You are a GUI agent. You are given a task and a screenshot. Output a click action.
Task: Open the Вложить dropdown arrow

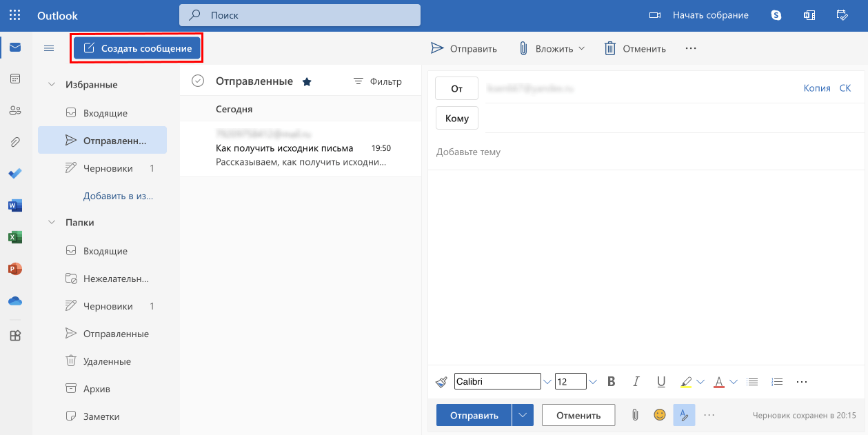click(x=580, y=48)
